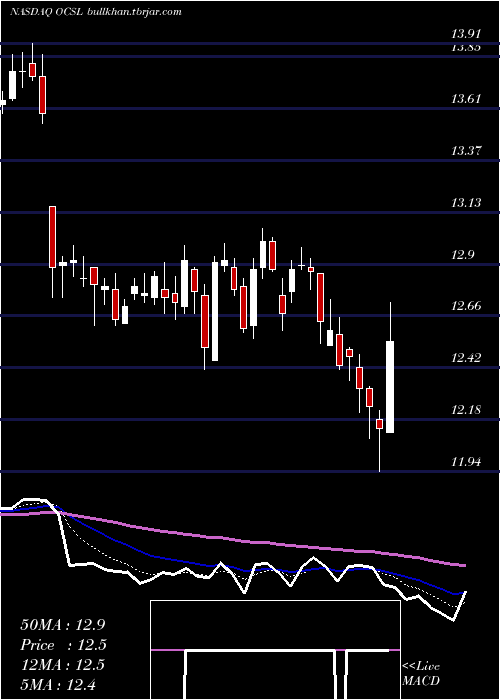Click the bullkhan.tbrjar.com source text

(x=135, y=12)
